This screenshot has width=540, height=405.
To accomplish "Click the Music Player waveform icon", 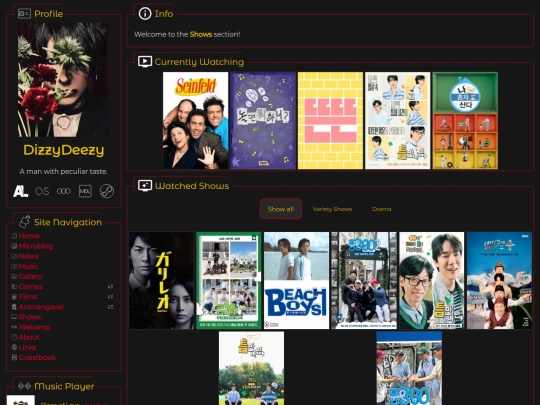I will [24, 386].
